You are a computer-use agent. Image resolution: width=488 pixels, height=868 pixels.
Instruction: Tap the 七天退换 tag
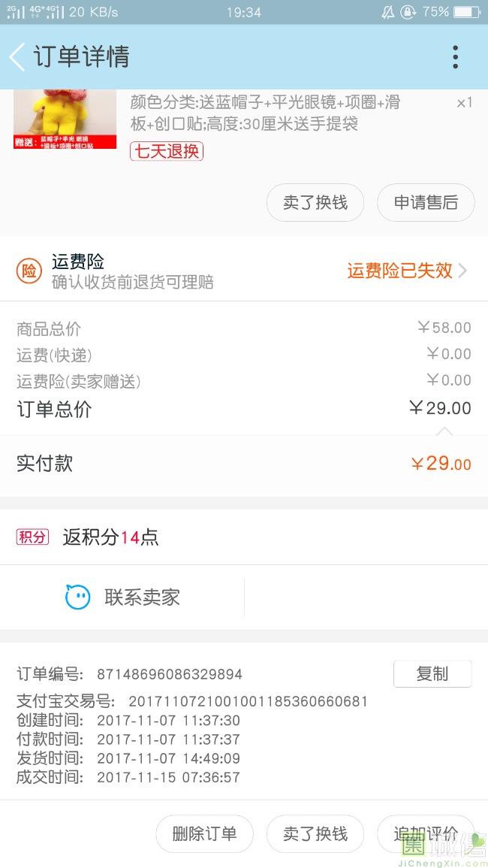click(x=167, y=150)
